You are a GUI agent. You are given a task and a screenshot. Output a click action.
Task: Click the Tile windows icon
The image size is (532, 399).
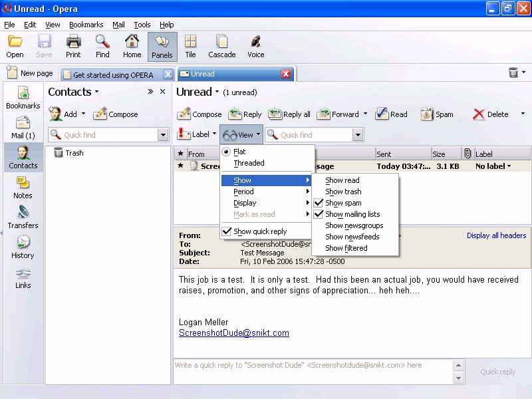point(190,47)
